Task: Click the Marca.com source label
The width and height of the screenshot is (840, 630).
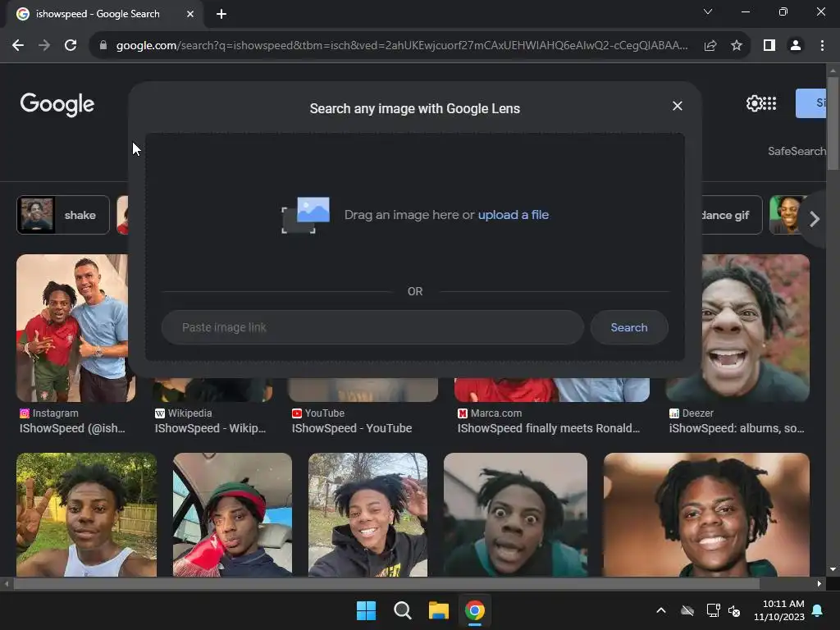Action: pyautogui.click(x=496, y=413)
